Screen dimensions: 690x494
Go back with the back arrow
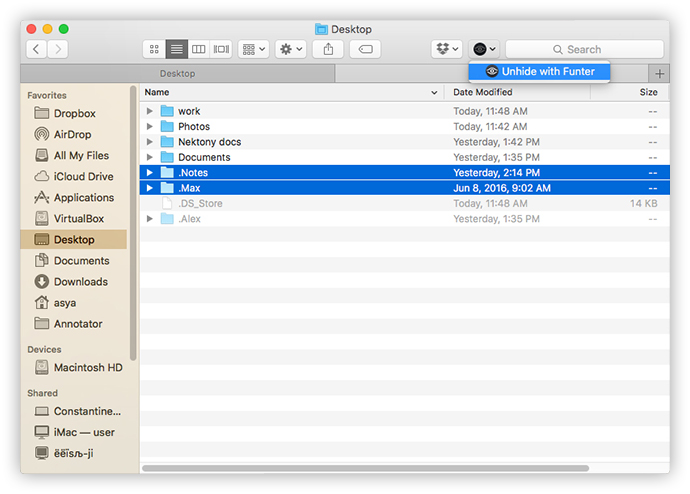click(37, 49)
